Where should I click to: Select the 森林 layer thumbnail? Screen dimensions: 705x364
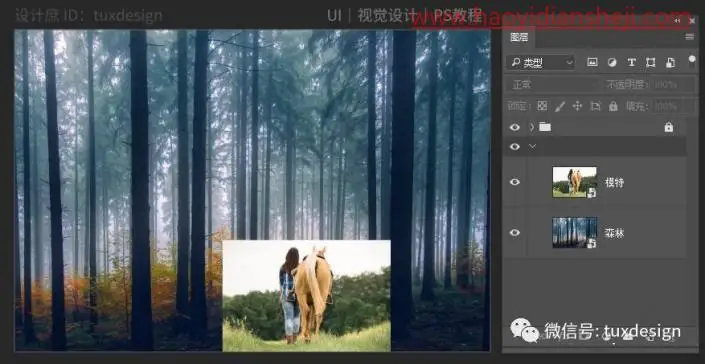click(x=574, y=232)
